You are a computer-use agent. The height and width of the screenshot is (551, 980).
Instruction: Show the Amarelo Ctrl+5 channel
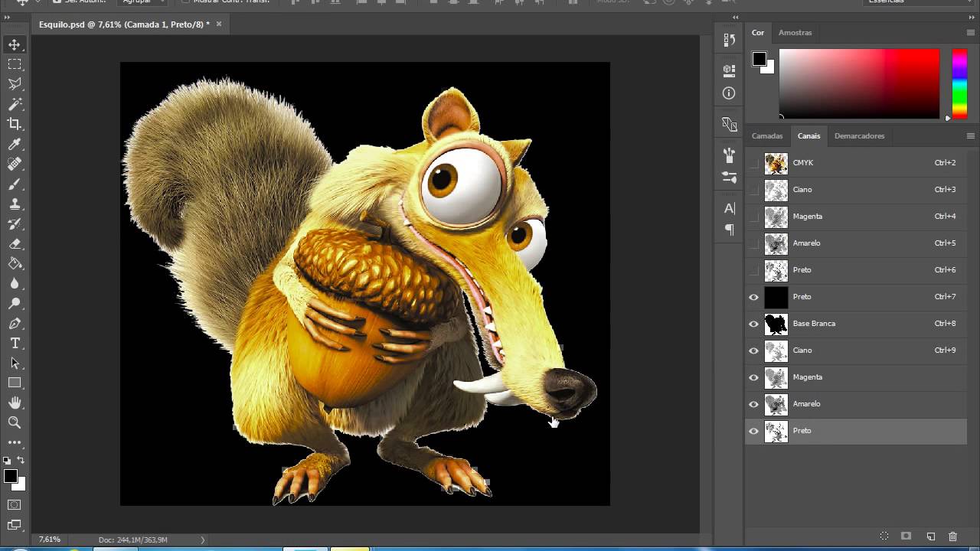click(754, 243)
